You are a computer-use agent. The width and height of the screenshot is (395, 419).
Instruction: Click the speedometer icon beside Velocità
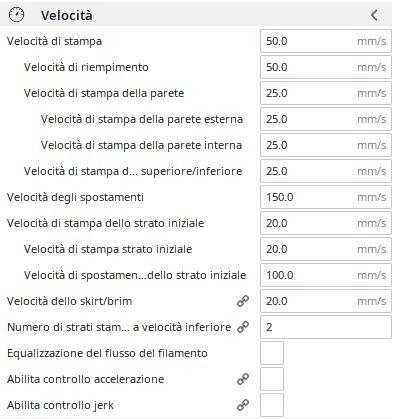click(x=16, y=15)
